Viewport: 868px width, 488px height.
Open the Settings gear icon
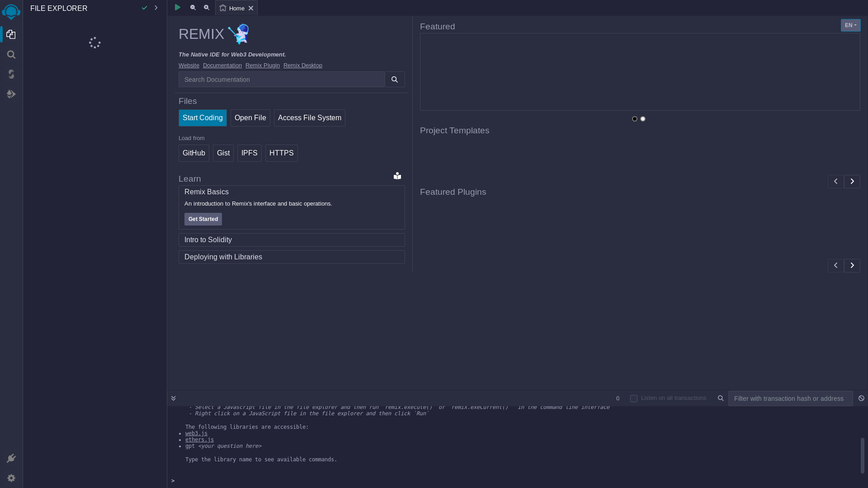(x=11, y=478)
